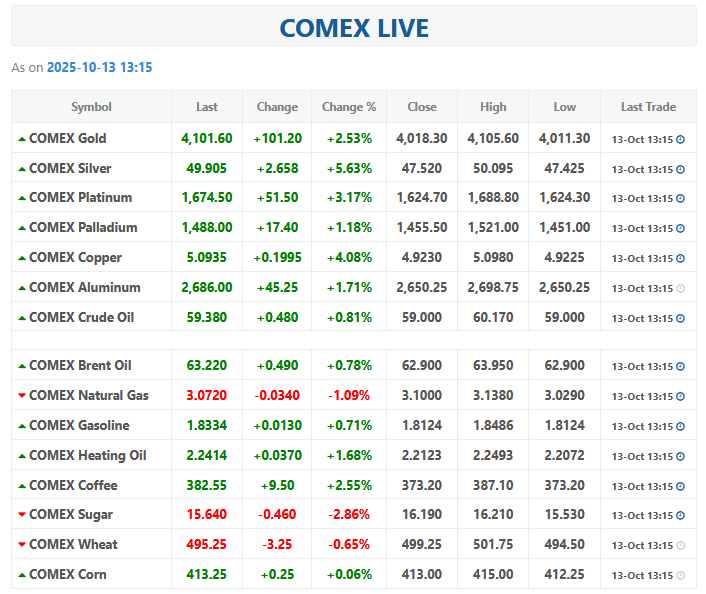Sort table by Symbol column header
Viewport: 706px width, 594px height.
coord(91,107)
